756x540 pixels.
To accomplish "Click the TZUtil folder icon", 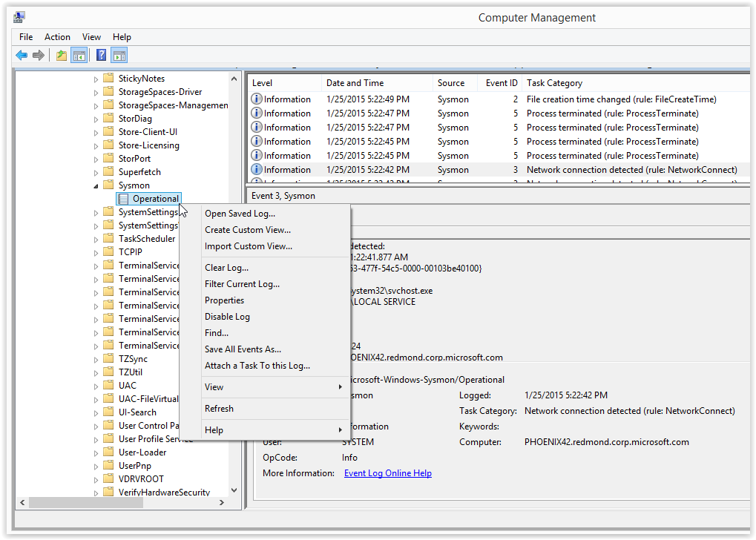I will click(x=108, y=372).
